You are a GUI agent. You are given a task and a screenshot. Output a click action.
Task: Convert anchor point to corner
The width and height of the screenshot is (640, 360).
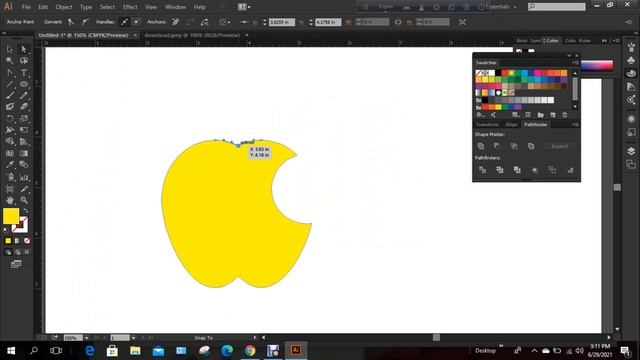71,22
